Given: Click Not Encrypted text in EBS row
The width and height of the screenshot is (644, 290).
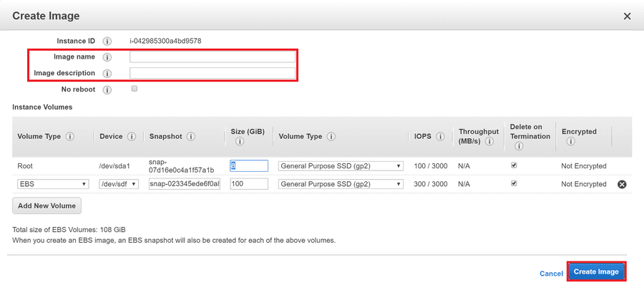Looking at the screenshot, I should [584, 184].
